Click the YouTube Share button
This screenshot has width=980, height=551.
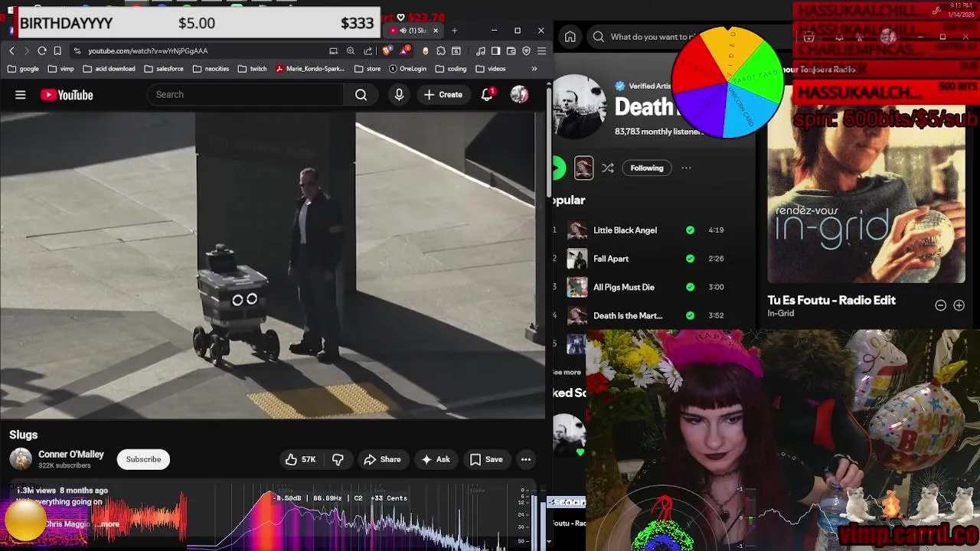[382, 459]
